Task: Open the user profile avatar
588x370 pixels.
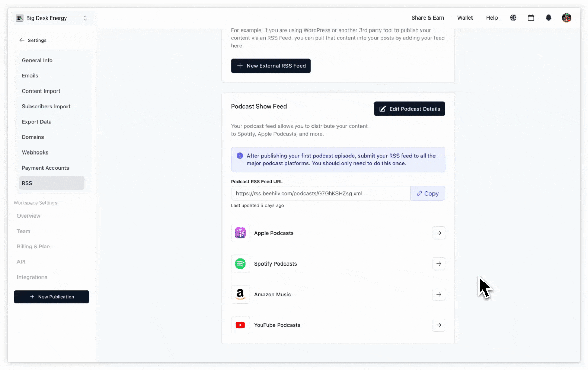Action: tap(566, 18)
